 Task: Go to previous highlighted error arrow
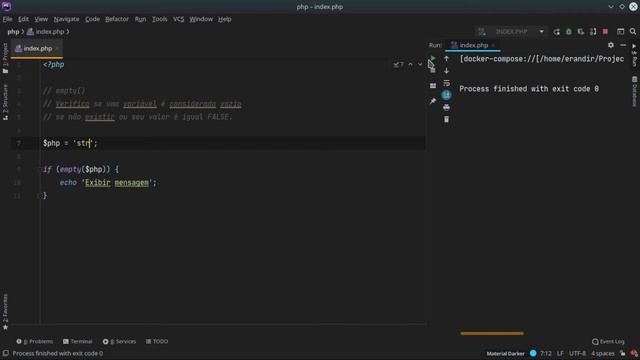(410, 64)
